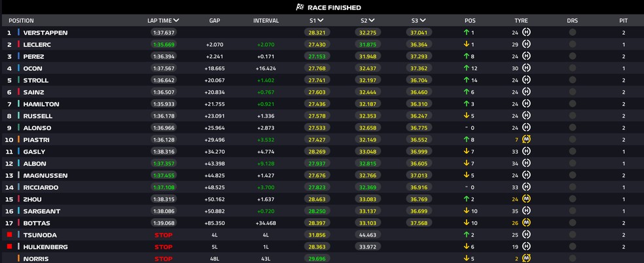Click the DRS indicator dot in Hamilton's row
This screenshot has height=263, width=644.
point(572,104)
